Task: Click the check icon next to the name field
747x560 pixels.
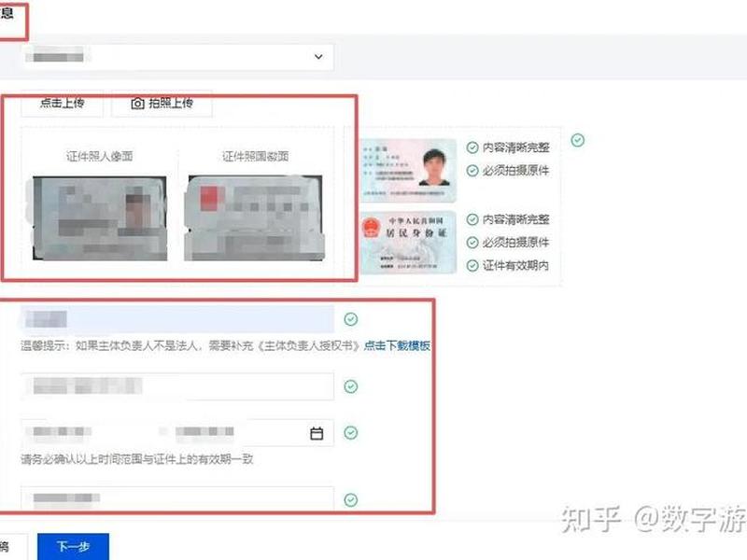Action: (x=351, y=319)
